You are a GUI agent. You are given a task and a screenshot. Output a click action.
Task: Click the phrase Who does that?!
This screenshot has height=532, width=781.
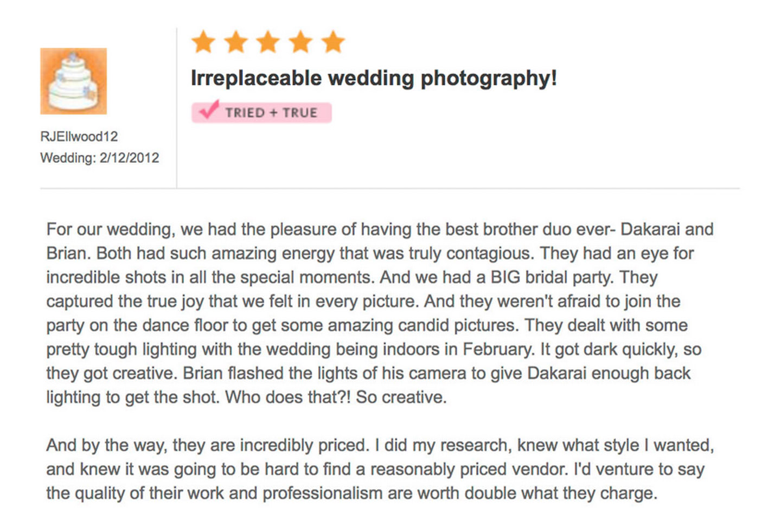click(x=288, y=397)
